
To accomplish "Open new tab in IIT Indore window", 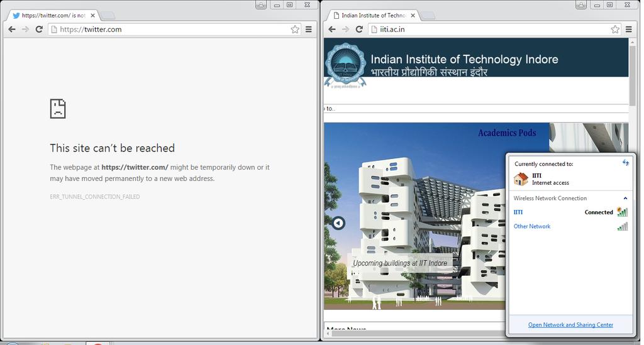I will [428, 16].
